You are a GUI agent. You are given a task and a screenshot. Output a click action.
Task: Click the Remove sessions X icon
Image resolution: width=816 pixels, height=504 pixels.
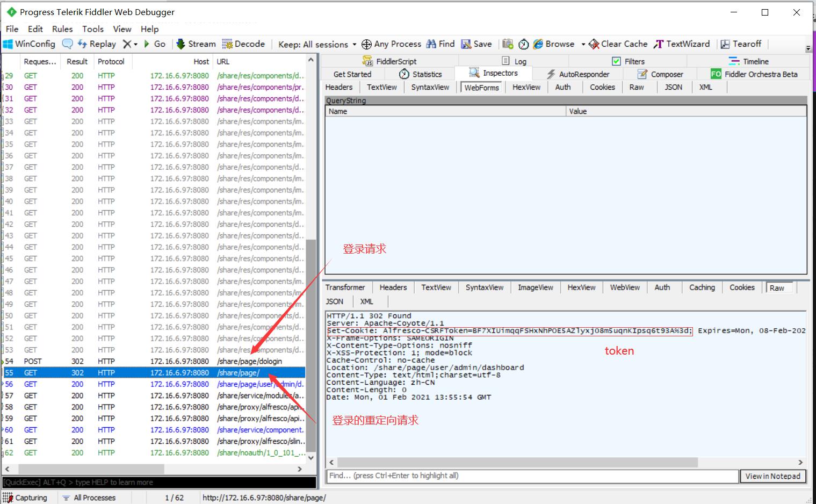tap(127, 44)
